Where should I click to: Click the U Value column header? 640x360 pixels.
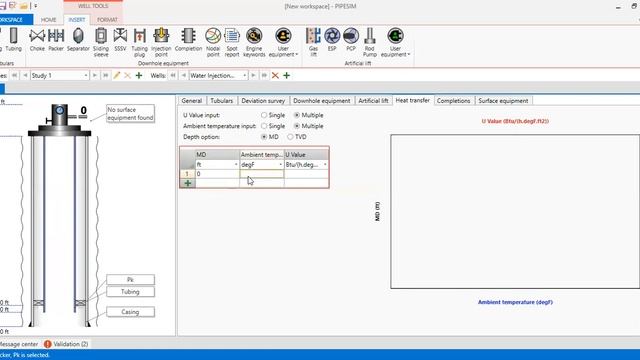pos(306,155)
